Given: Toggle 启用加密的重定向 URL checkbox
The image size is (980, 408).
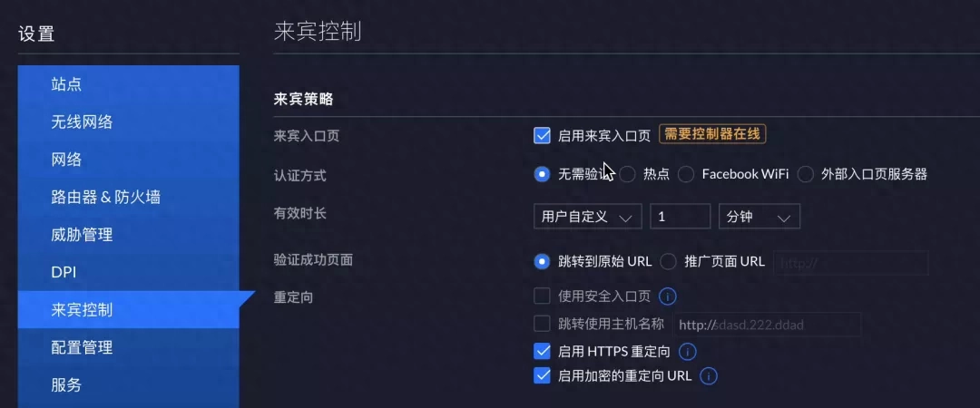Looking at the screenshot, I should pos(542,376).
